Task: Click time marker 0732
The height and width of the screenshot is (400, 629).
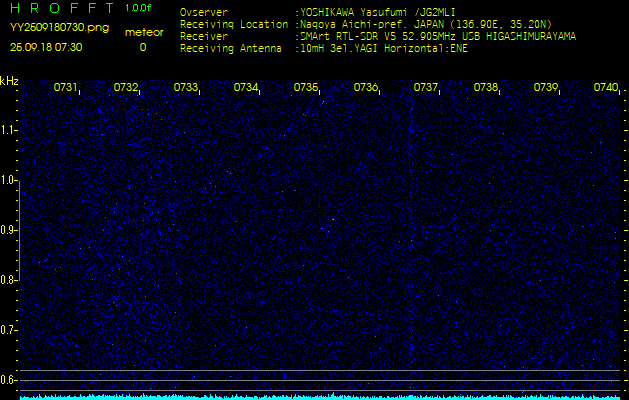Action: coord(125,87)
